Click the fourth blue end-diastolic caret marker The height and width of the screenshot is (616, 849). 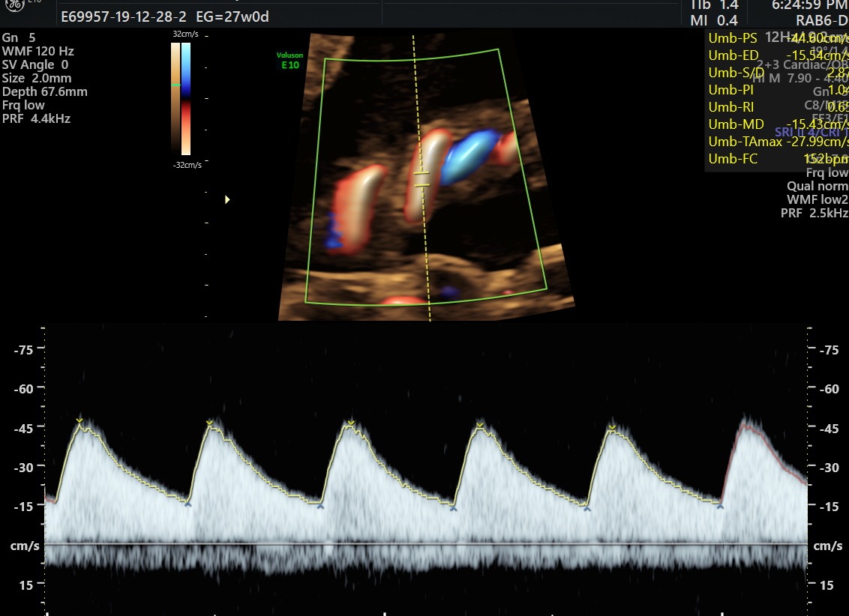tap(587, 508)
